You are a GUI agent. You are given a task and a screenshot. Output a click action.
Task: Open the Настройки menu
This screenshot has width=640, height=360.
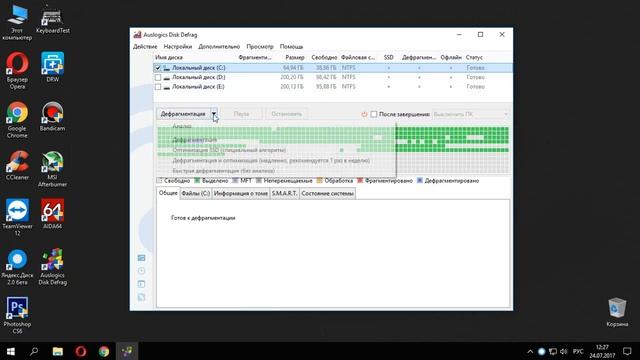click(x=178, y=47)
